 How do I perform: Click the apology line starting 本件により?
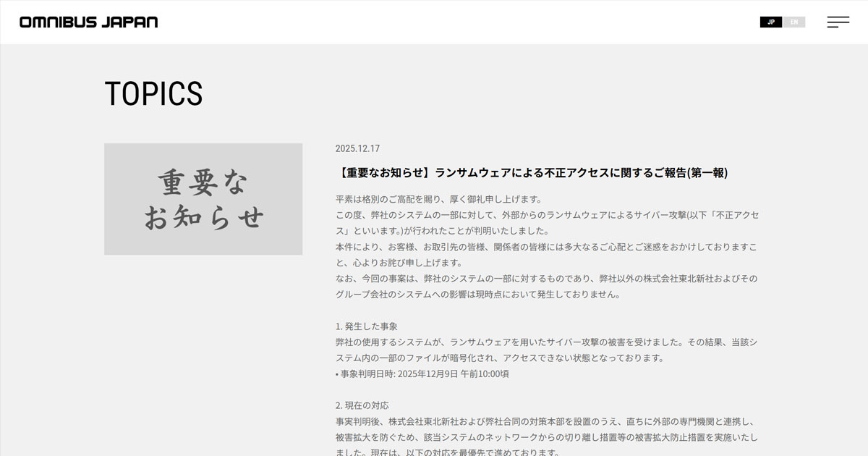546,247
